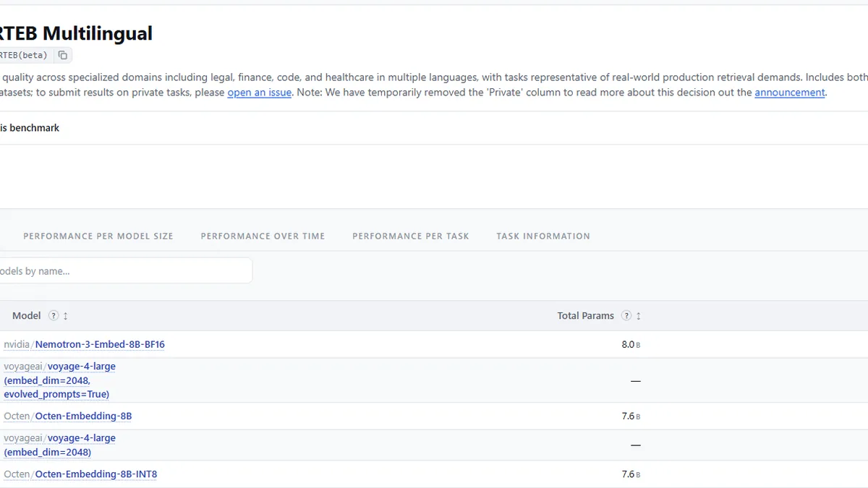The width and height of the screenshot is (868, 488).
Task: Switch to Performance per Task tab
Action: (411, 236)
